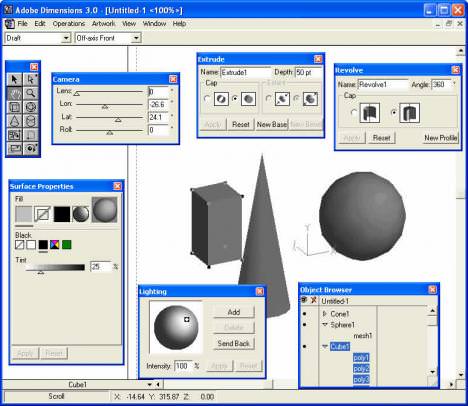Select first Cap radio button in Extrude panel
Screen dimensions: 468x406
[207, 99]
